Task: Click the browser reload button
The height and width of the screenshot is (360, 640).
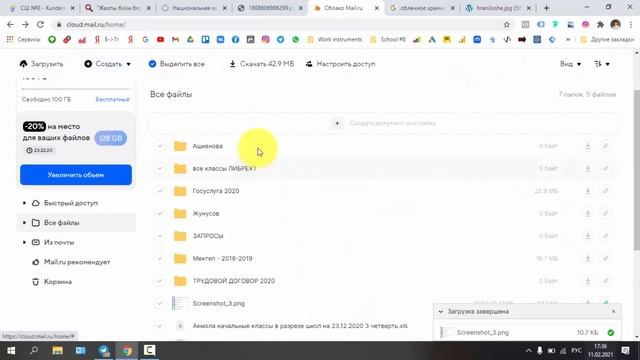Action: click(40, 24)
